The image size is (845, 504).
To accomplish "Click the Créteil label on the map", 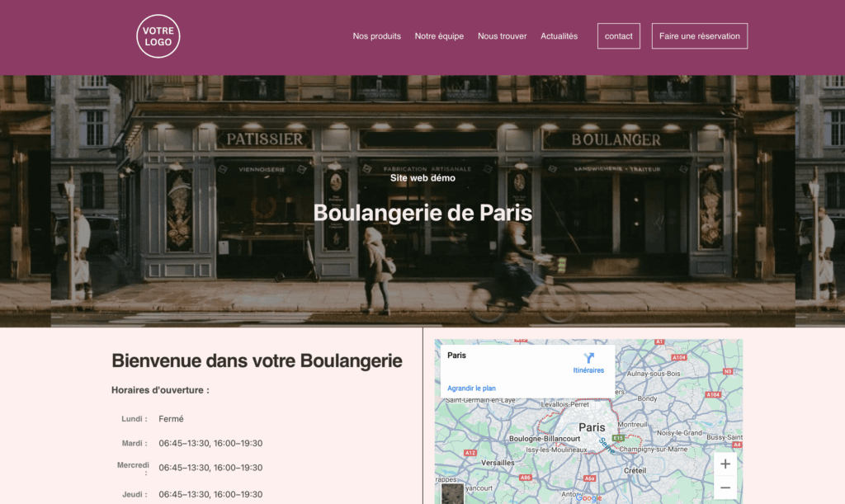I will [x=635, y=469].
